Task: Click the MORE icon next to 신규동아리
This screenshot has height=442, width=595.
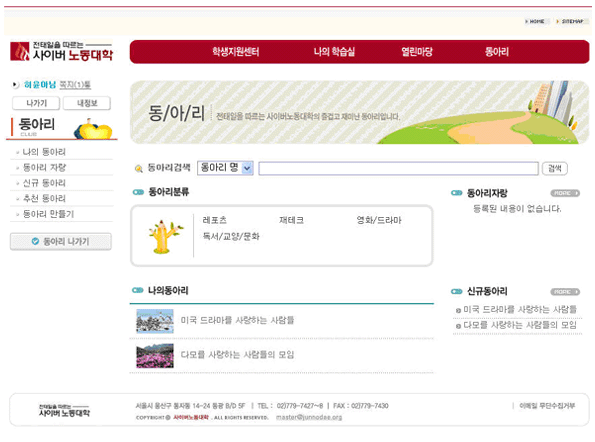Action: pyautogui.click(x=565, y=292)
